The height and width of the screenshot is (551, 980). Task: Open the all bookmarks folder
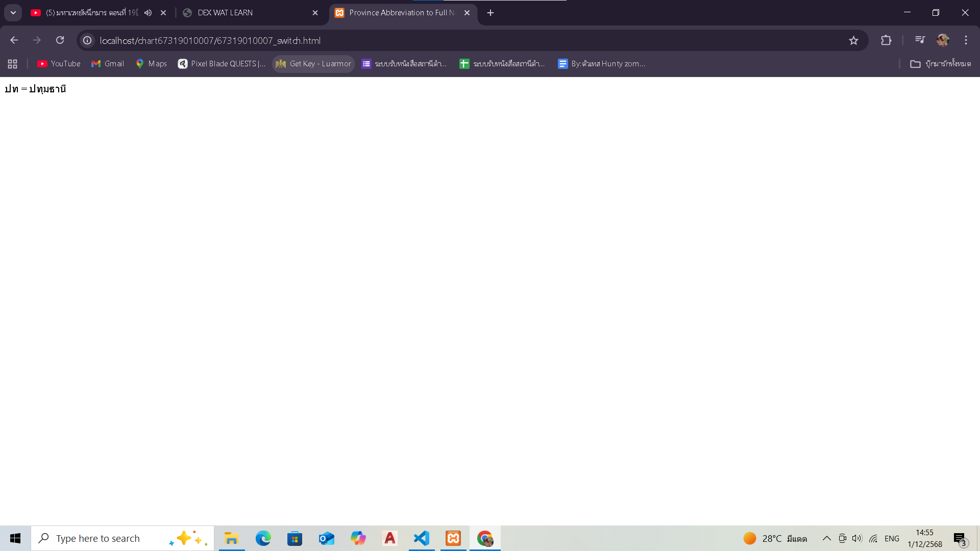pyautogui.click(x=940, y=64)
